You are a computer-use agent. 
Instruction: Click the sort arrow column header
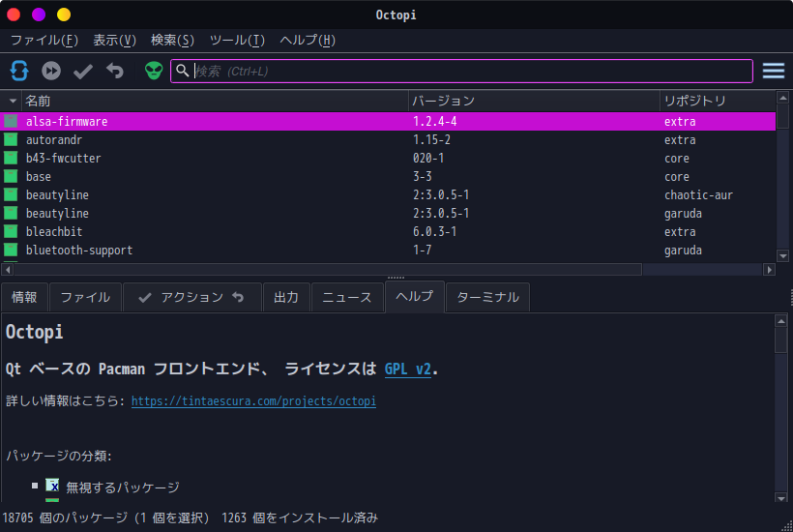coord(12,102)
